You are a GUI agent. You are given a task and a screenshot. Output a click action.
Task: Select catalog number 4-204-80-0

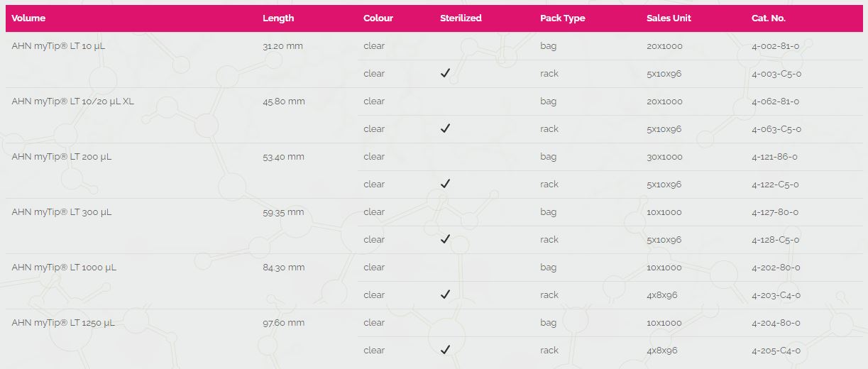click(x=776, y=322)
